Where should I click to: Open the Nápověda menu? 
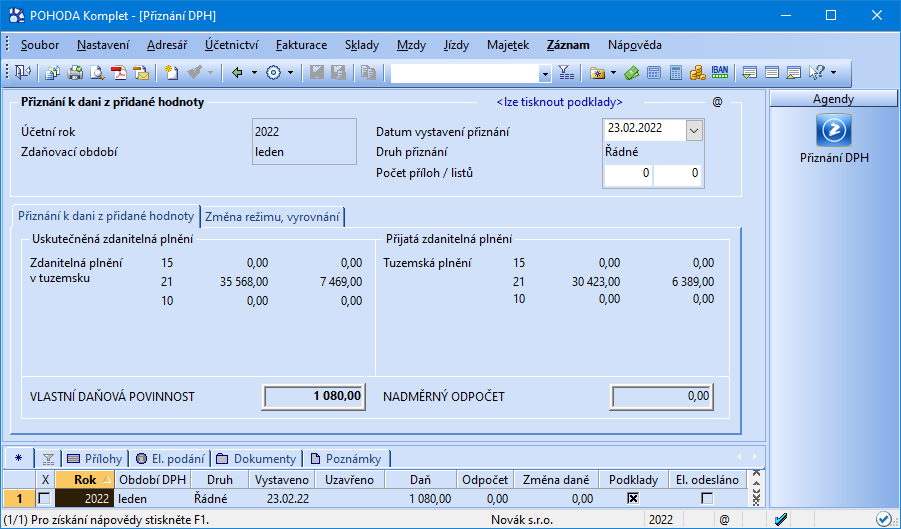634,45
